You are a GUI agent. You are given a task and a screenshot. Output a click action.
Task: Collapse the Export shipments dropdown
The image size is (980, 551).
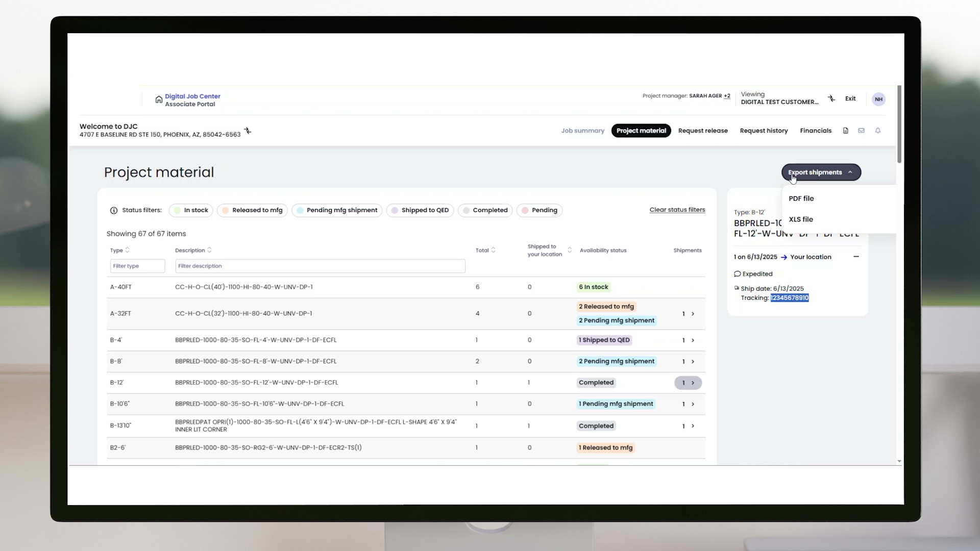[821, 172]
